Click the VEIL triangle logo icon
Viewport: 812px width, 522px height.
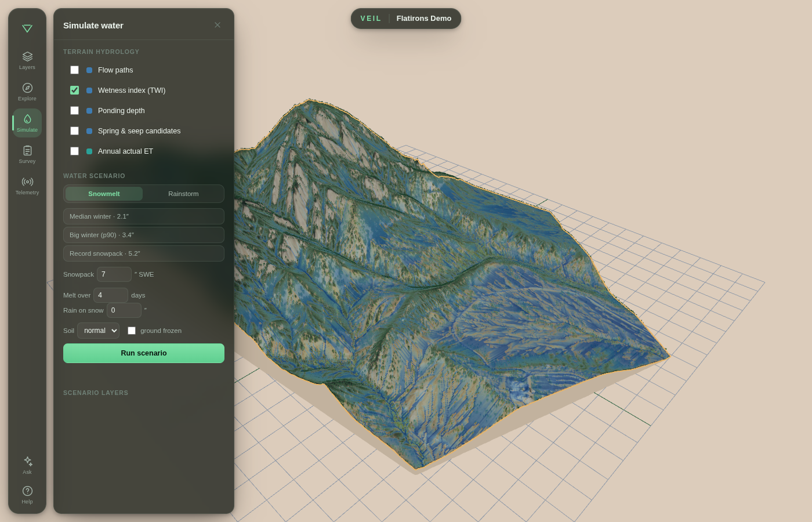tap(27, 28)
